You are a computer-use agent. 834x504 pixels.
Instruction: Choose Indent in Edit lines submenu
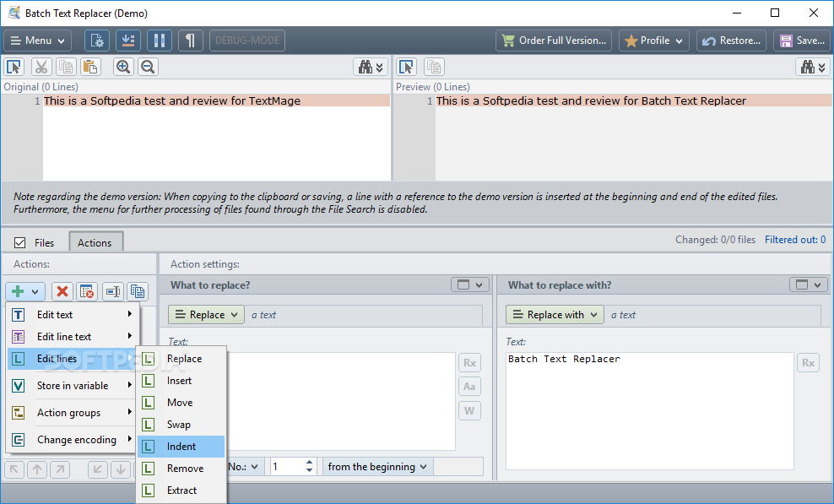(x=181, y=447)
